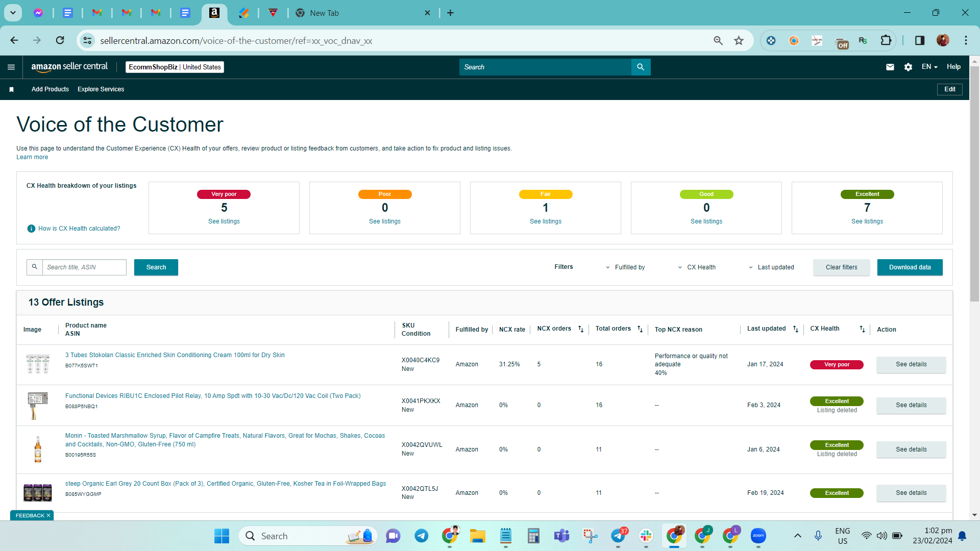Open the Chrome profile avatar
The image size is (980, 551).
click(943, 40)
